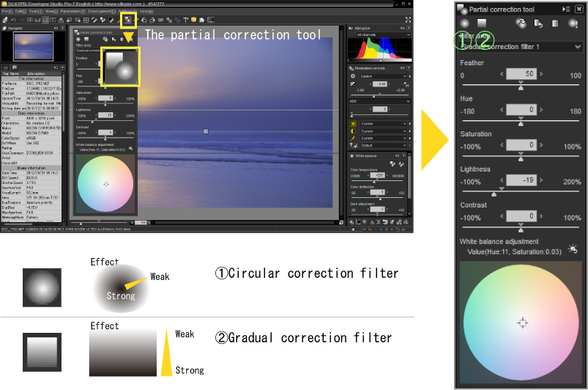Click the Color temperature slider in White balance panel
The height and width of the screenshot is (390, 588).
point(377,181)
